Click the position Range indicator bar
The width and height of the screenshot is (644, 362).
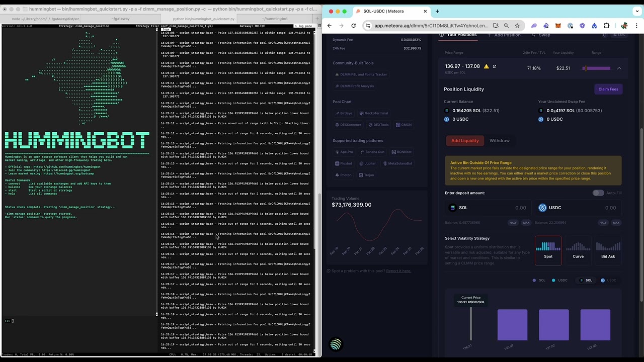(597, 68)
